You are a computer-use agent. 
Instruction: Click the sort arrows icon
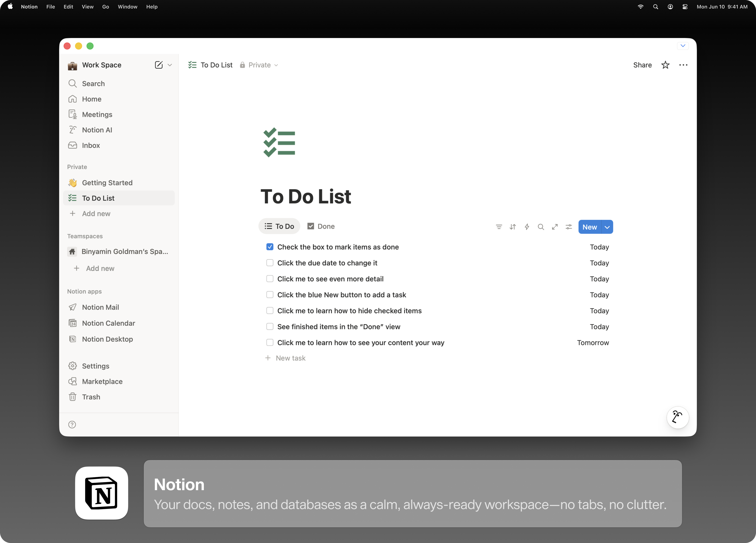pos(513,227)
